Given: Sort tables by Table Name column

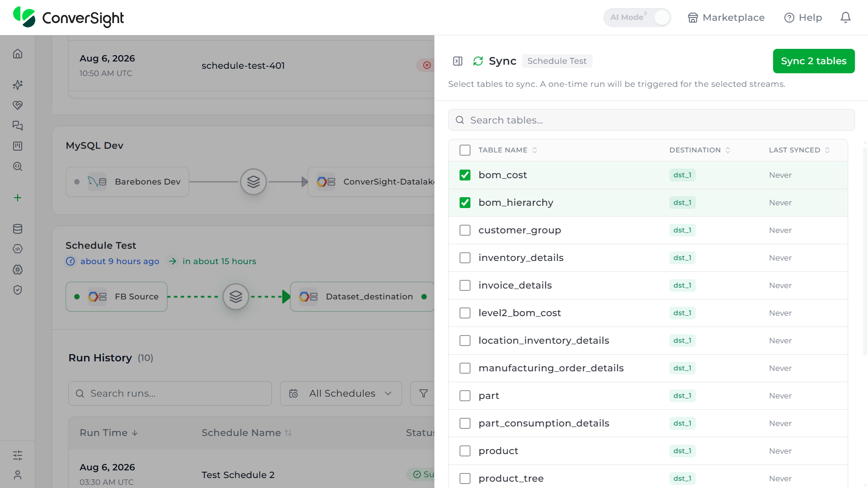Looking at the screenshot, I should pos(508,150).
